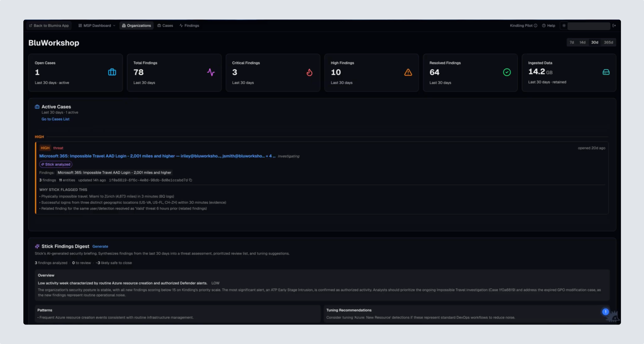Open the Microsoft 365 Impossible Travel case link
644x344 pixels.
pyautogui.click(x=157, y=156)
